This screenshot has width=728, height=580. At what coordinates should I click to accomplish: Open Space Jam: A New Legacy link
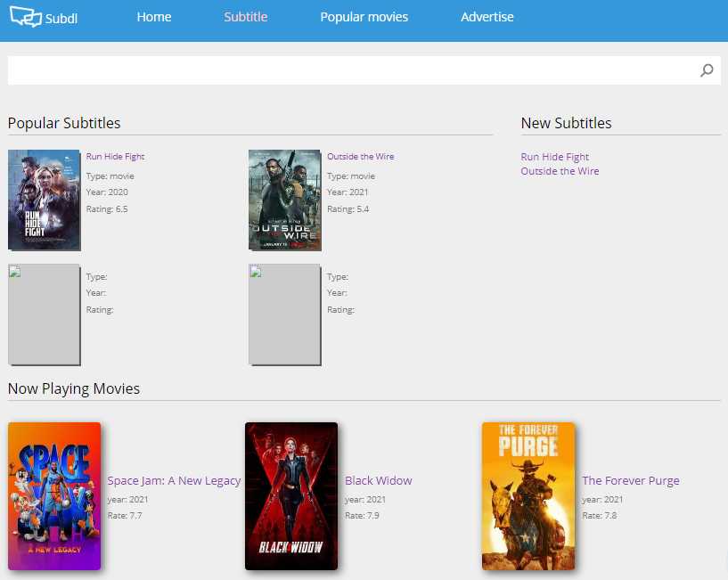[x=174, y=480]
